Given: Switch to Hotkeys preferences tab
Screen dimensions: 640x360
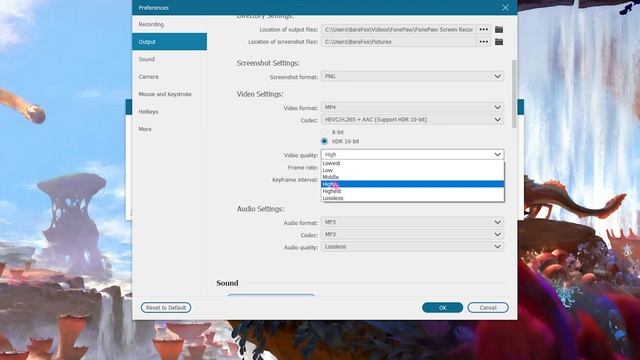Looking at the screenshot, I should tap(169, 111).
